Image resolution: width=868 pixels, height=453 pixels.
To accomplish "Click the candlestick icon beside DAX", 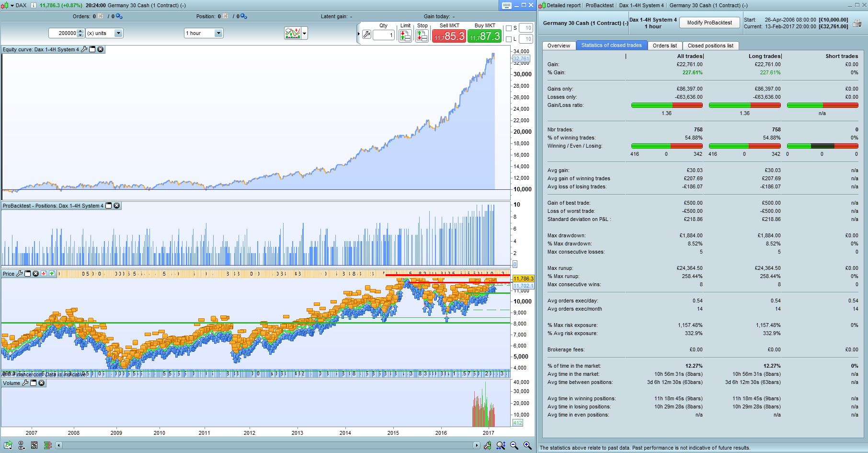I will click(5, 5).
